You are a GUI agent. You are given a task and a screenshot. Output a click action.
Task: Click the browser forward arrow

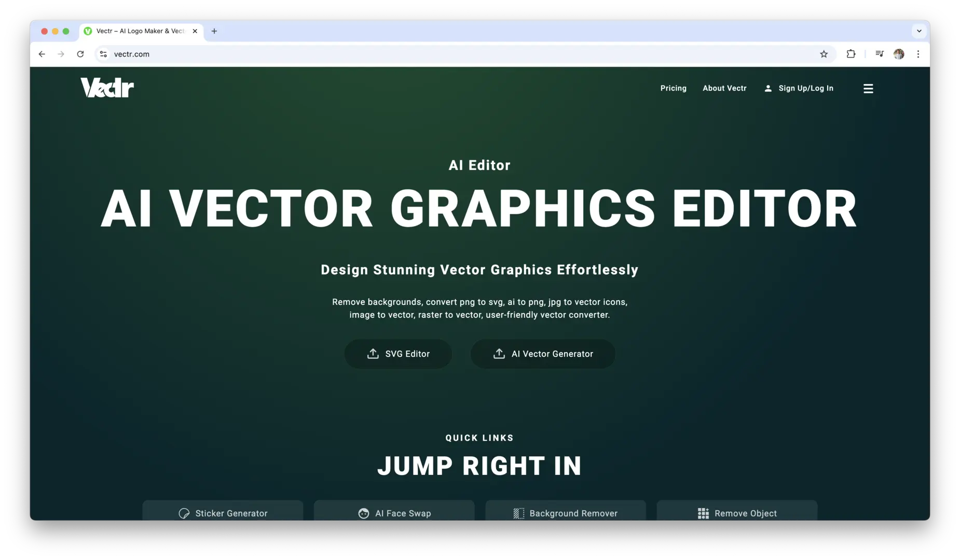point(61,54)
